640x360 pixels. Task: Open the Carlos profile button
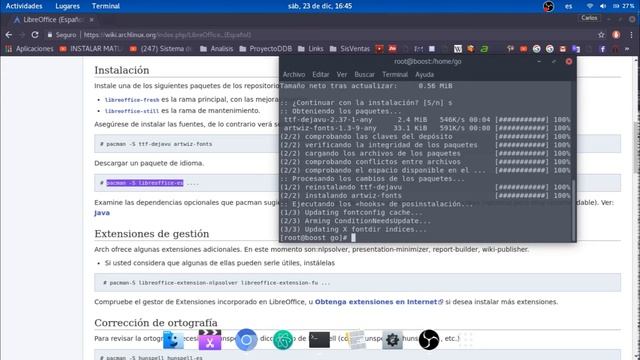(x=589, y=18)
